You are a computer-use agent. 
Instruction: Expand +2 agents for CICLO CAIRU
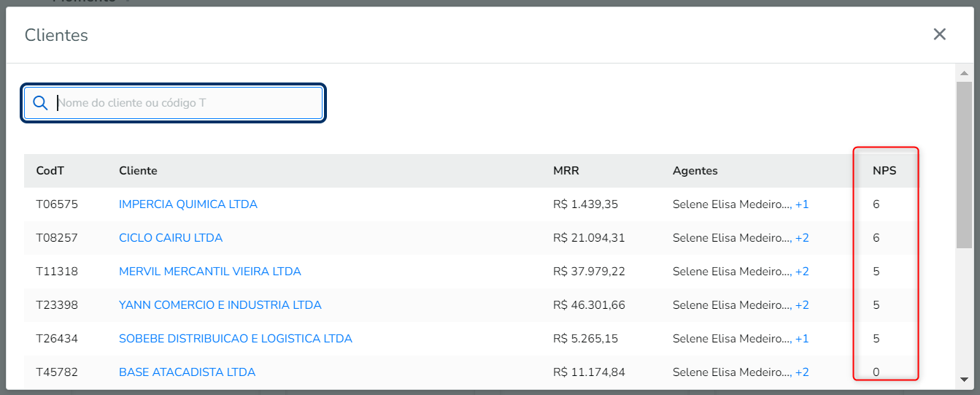tap(802, 238)
